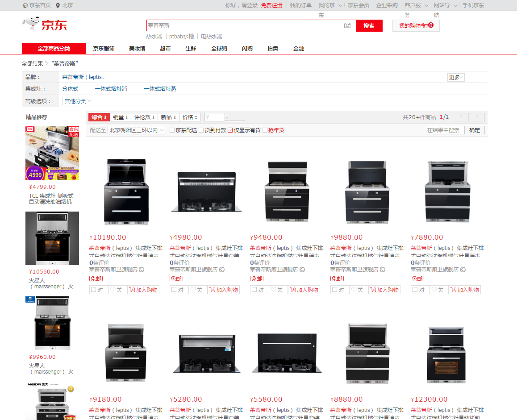Go to next results page arrow
Image resolution: width=517 pixels, height=420 pixels.
coord(477,117)
